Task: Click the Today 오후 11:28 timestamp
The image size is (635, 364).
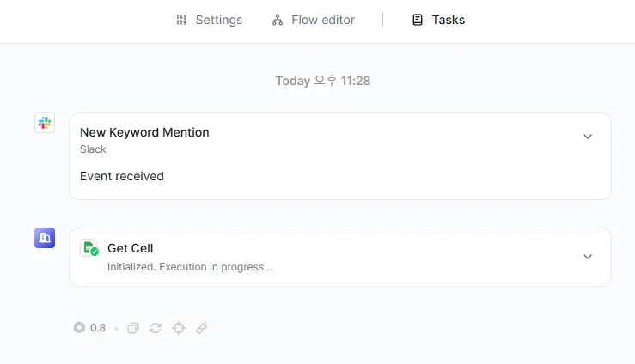Action: [322, 81]
